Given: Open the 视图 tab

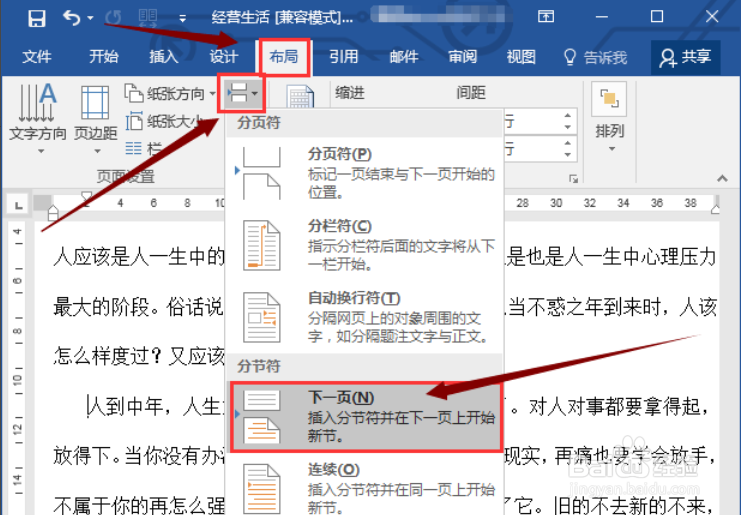Looking at the screenshot, I should point(521,57).
